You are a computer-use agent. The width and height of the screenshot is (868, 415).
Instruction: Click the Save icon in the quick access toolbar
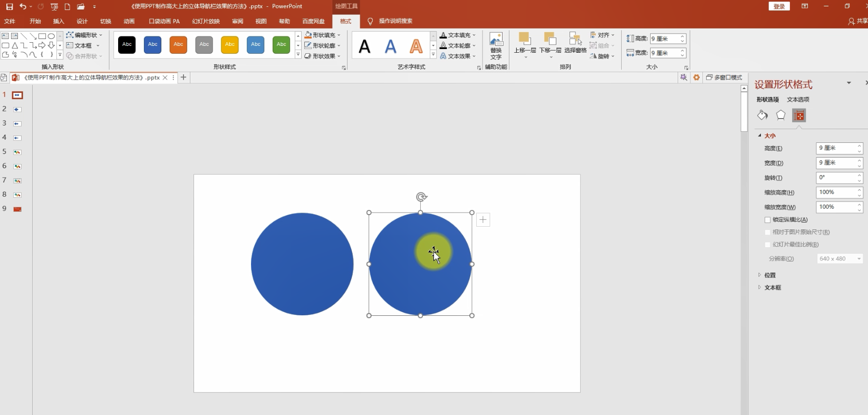9,7
